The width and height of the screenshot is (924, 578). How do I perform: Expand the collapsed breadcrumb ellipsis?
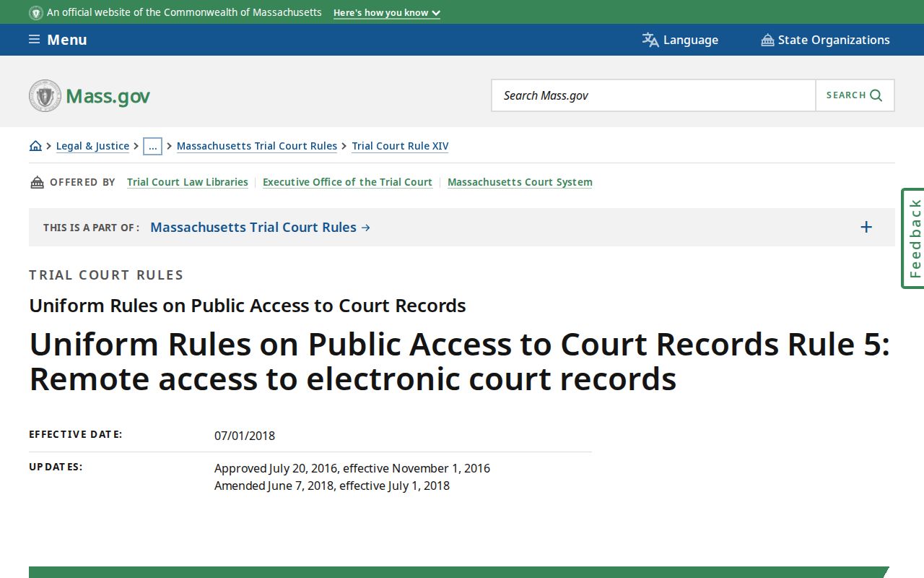coord(152,146)
